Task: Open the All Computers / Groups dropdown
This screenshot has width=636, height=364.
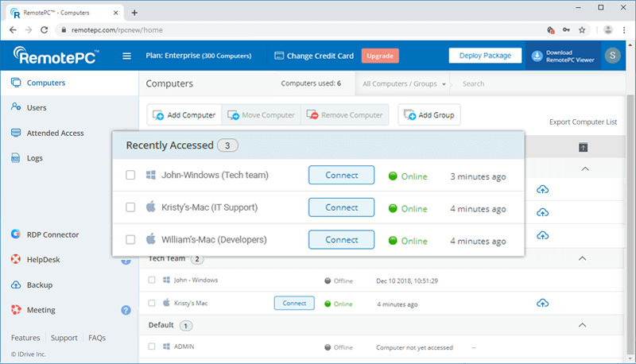Action: (x=403, y=84)
